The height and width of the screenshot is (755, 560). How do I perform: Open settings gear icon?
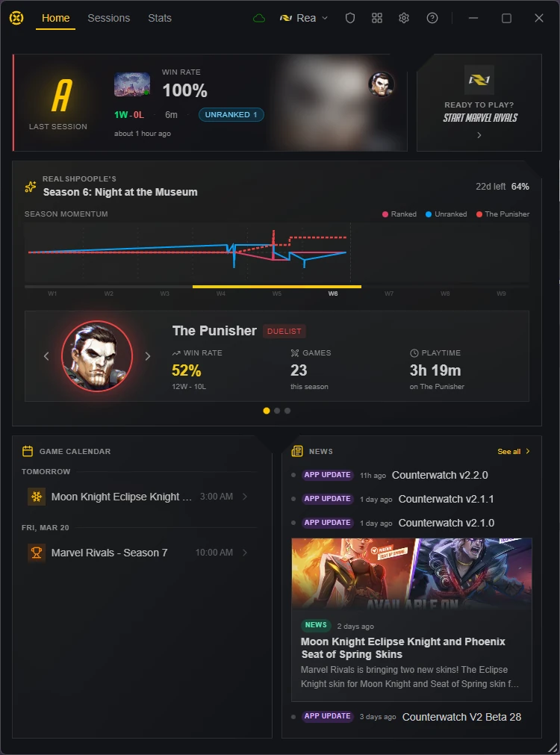[x=404, y=19]
